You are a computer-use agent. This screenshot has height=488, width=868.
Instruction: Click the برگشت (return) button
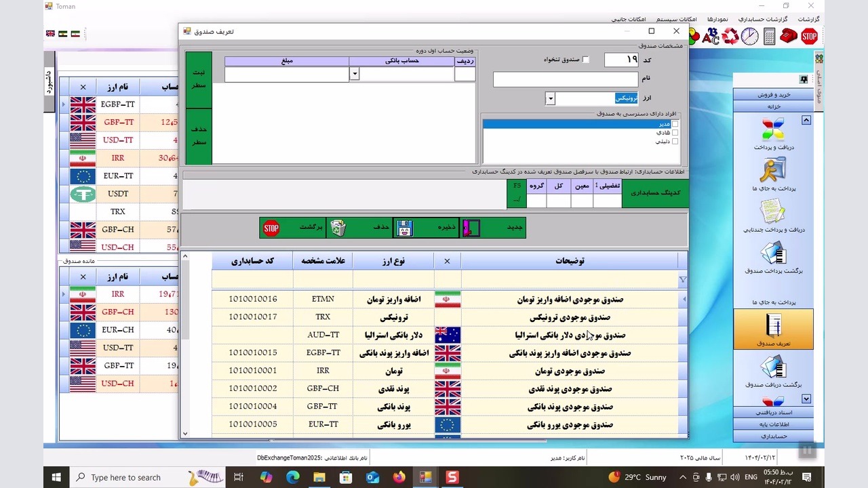[293, 228]
